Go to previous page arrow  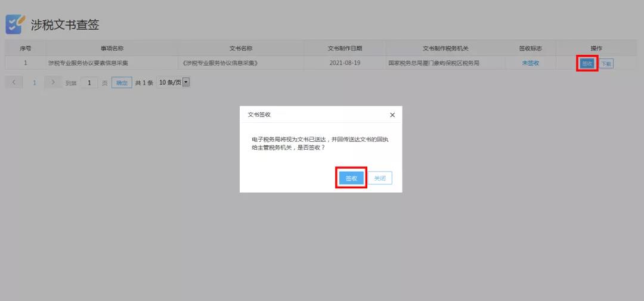pos(14,82)
